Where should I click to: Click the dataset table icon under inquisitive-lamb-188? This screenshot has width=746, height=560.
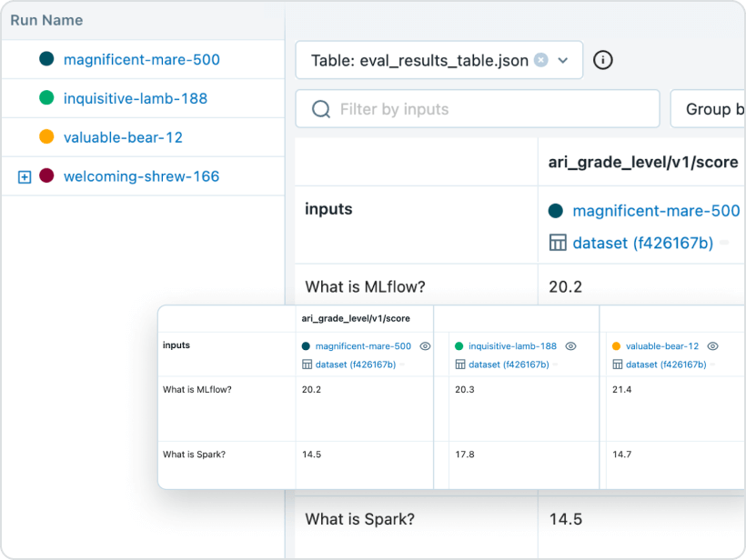click(x=459, y=365)
